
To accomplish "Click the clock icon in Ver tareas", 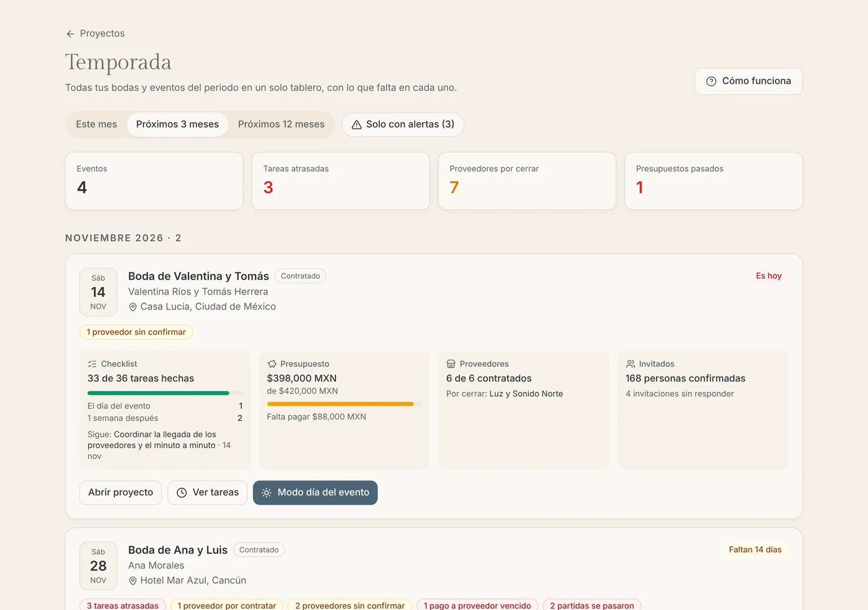I will (x=182, y=493).
